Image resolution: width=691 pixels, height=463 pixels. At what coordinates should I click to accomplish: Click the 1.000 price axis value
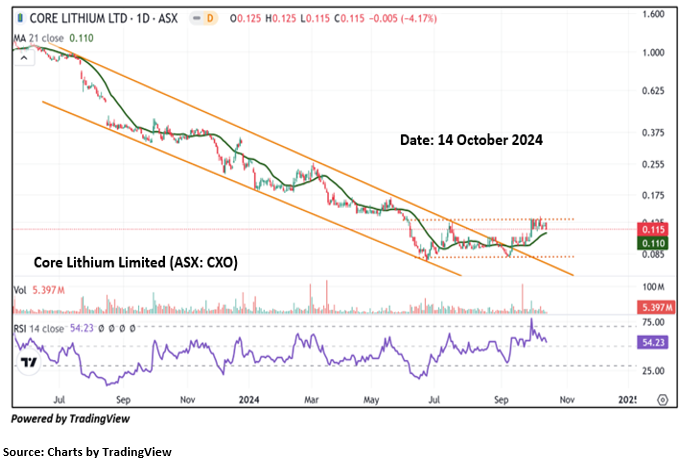[653, 52]
